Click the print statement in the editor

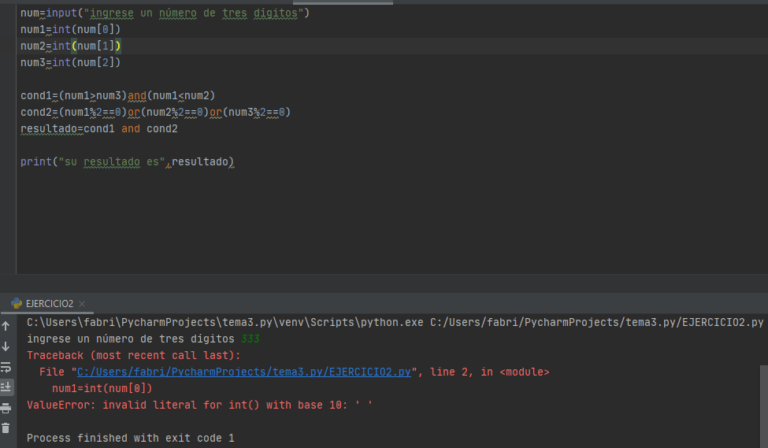tap(126, 161)
